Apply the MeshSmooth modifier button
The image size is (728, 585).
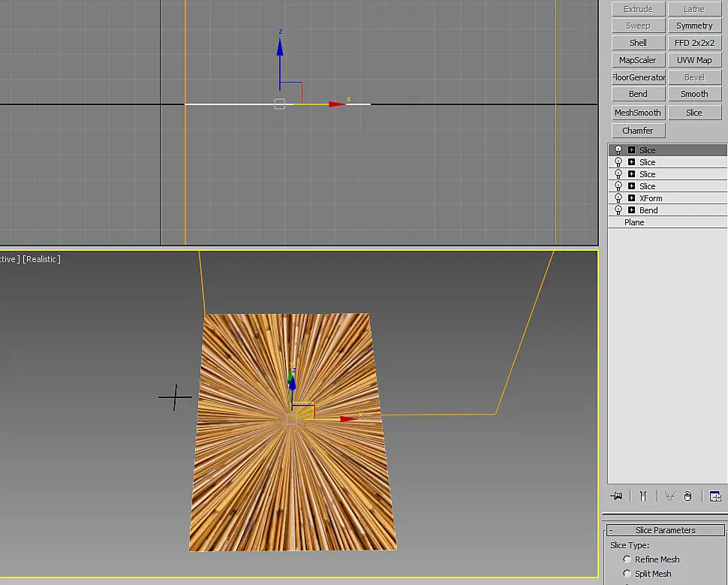[x=638, y=113]
